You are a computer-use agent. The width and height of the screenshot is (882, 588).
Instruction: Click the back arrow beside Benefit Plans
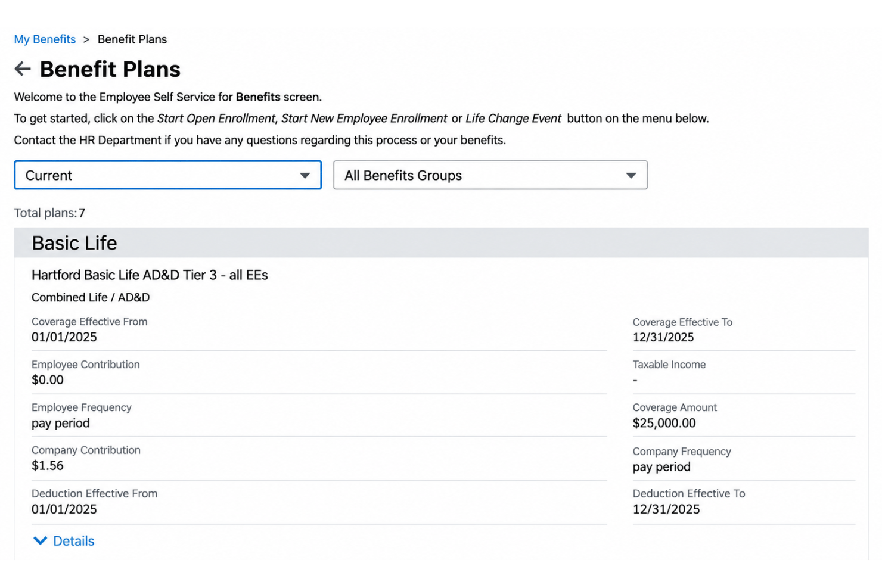(x=23, y=69)
